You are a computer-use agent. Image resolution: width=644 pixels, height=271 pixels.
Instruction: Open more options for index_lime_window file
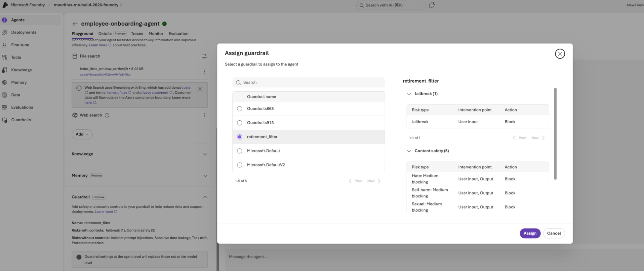[x=205, y=72]
